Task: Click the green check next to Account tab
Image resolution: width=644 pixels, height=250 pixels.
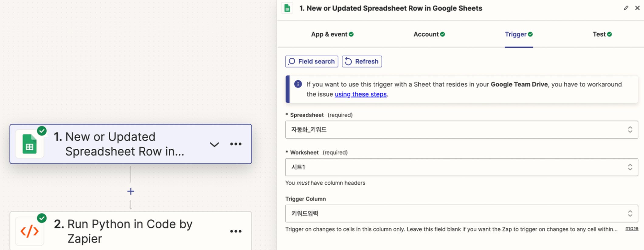Action: pos(442,34)
